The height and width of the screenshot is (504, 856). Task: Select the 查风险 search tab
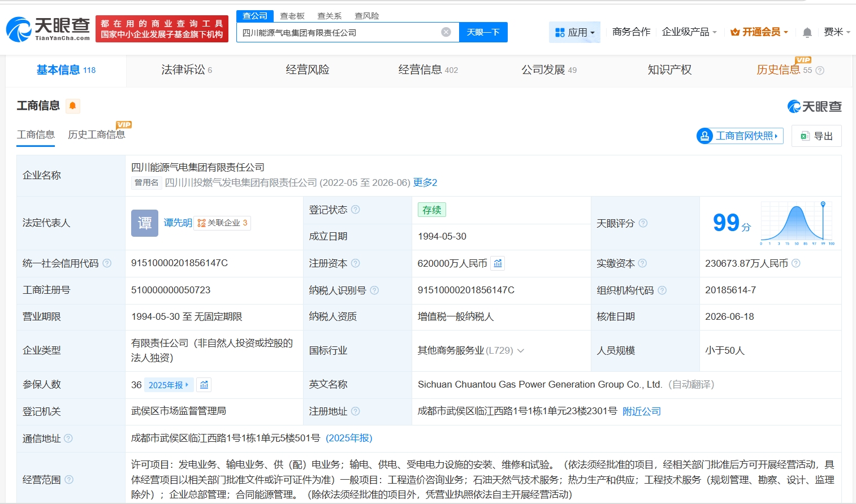click(367, 16)
